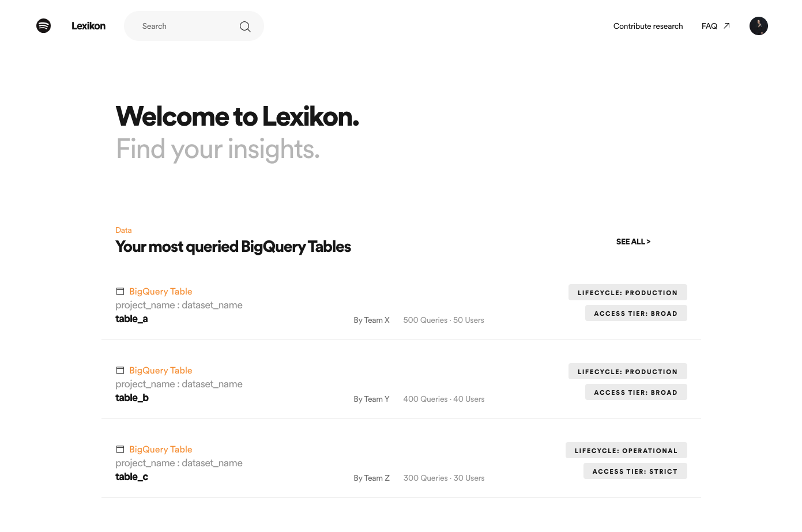Click By Team X text

371,320
